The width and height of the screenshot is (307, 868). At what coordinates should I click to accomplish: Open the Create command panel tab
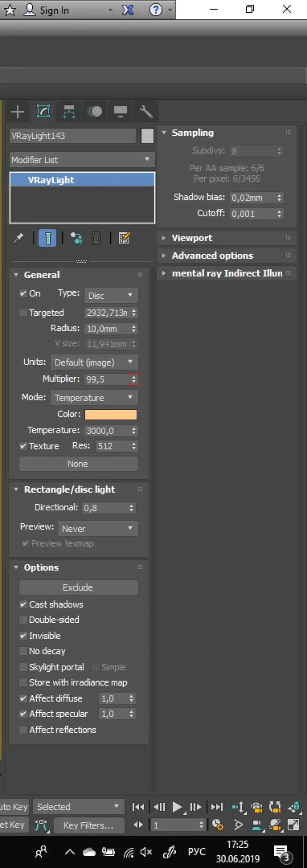18,111
